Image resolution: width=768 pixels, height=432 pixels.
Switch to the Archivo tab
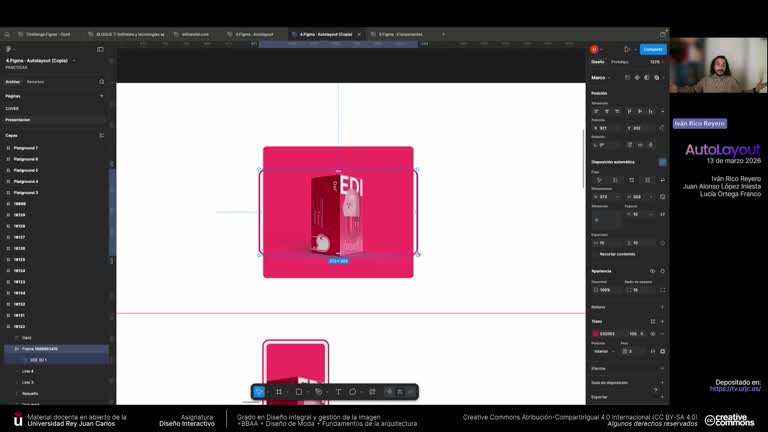(x=13, y=82)
